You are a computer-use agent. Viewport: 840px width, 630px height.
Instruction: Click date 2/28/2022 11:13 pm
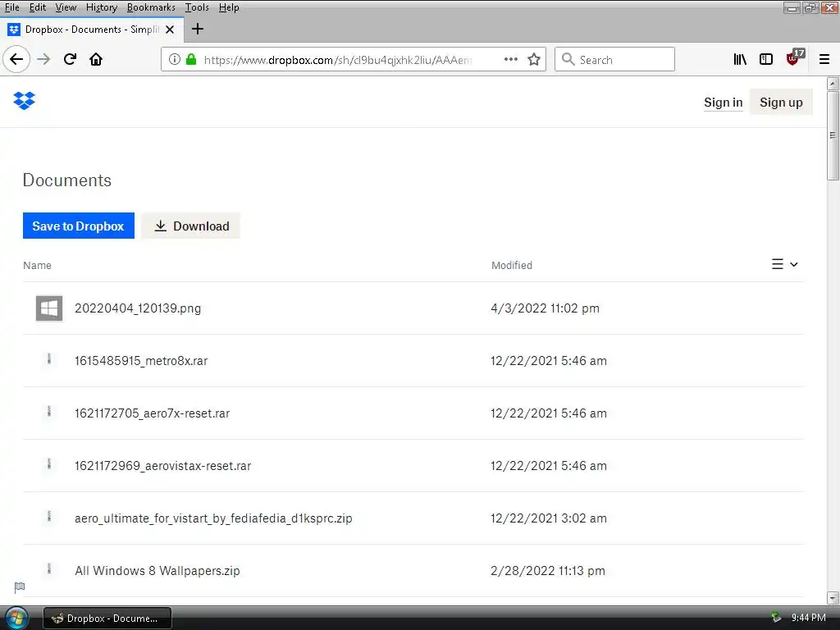(x=547, y=571)
